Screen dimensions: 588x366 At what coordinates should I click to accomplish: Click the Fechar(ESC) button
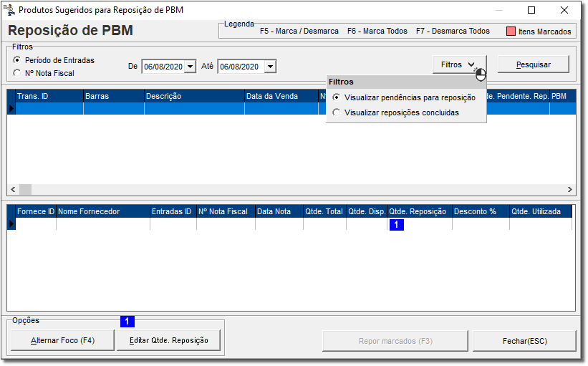[525, 341]
